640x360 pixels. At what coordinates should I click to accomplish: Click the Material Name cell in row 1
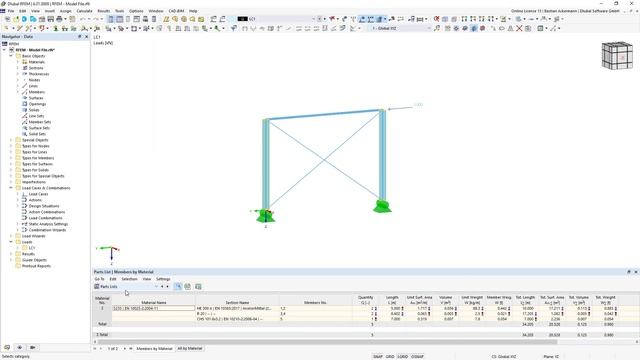coord(153,309)
